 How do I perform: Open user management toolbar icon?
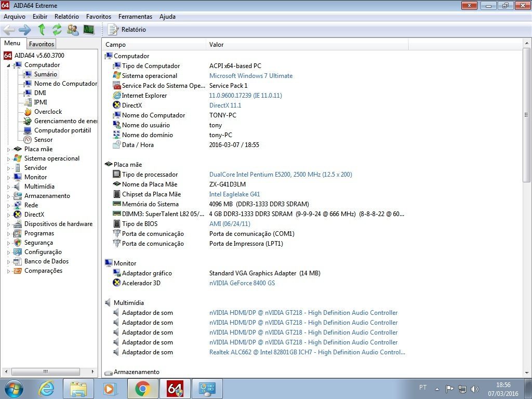click(x=73, y=30)
